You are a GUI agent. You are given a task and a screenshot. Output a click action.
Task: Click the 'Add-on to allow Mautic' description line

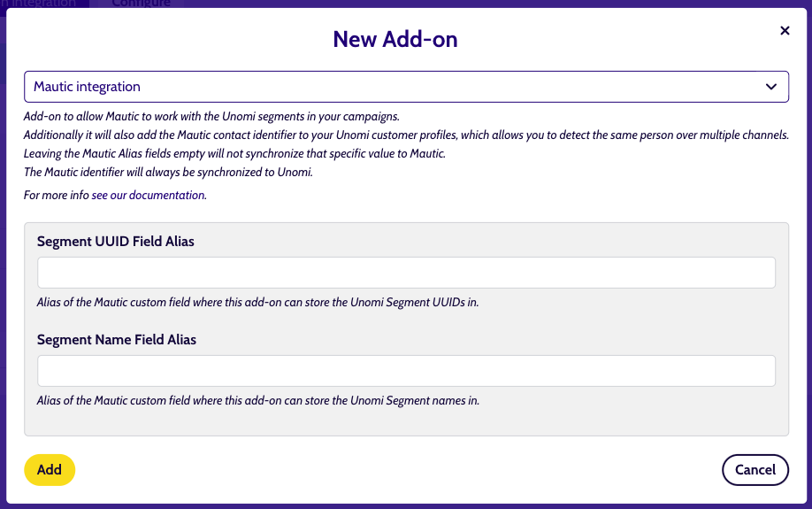211,117
